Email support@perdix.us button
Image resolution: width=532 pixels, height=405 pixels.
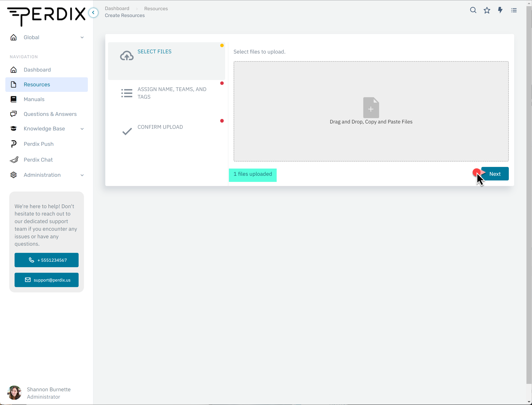coord(47,280)
